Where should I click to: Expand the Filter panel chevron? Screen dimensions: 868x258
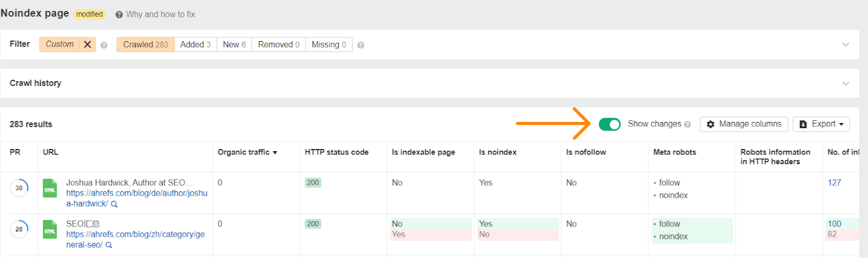[845, 44]
